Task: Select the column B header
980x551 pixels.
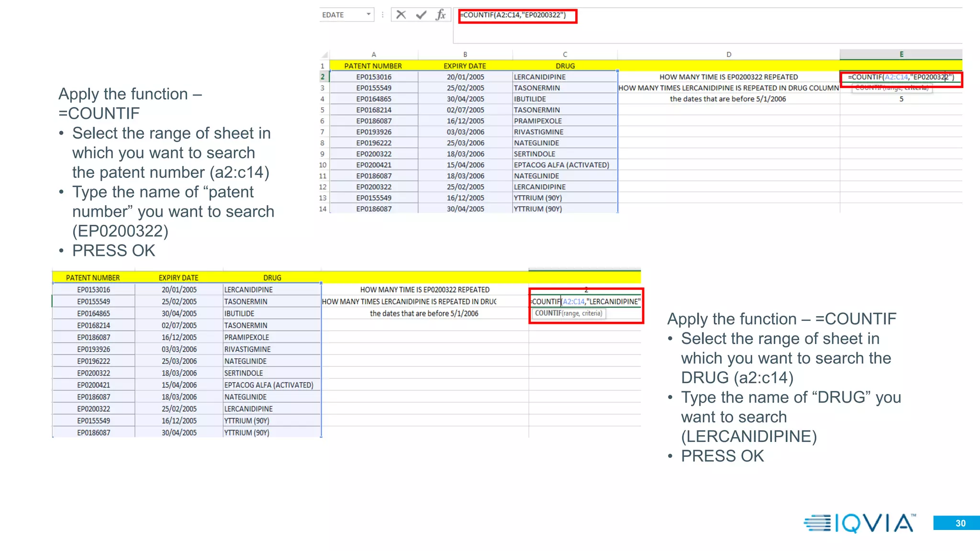Action: point(465,55)
